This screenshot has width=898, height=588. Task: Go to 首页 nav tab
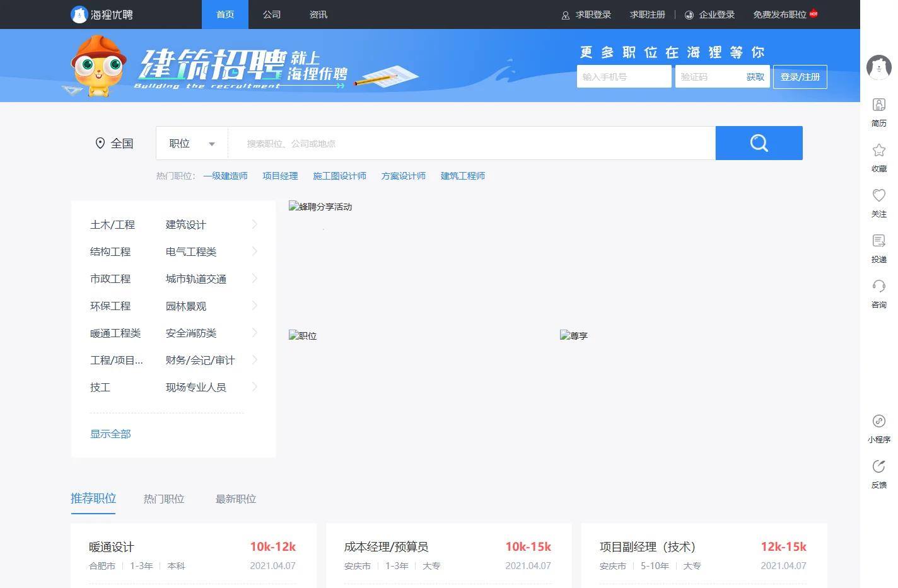click(x=225, y=14)
